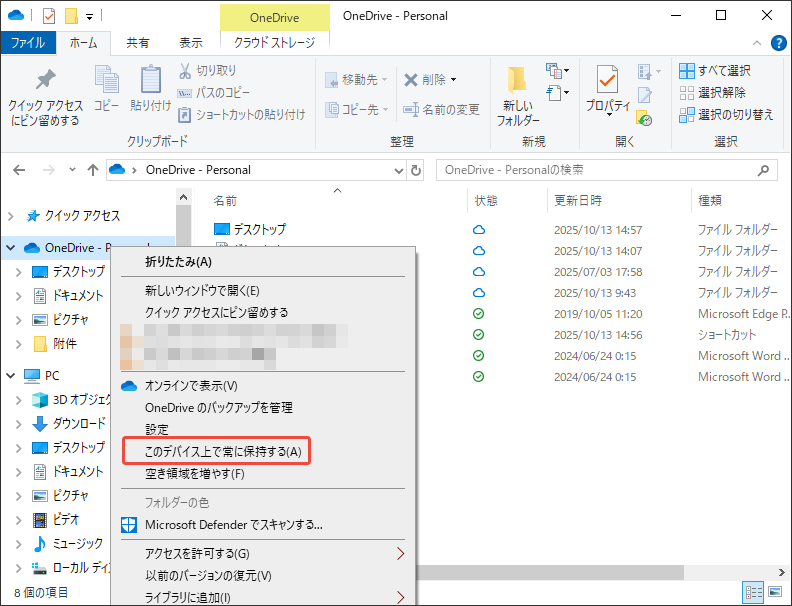Expand the クイック アクセス tree node
Image resolution: width=792 pixels, height=606 pixels.
point(11,217)
